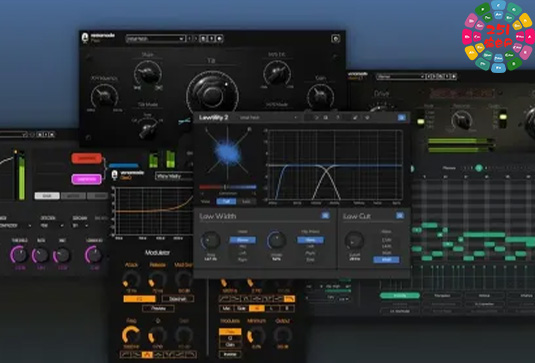Click the Output knob in the orange panel
535x363 pixels.
[282, 335]
